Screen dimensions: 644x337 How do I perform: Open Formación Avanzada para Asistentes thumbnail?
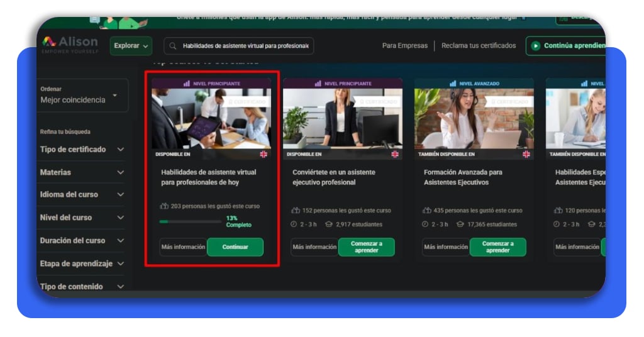(474, 119)
